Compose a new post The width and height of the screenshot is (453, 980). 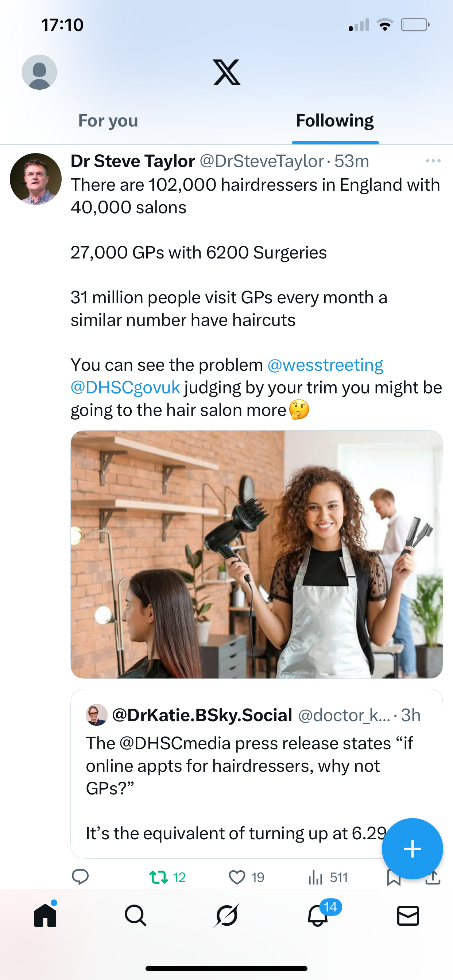tap(412, 848)
